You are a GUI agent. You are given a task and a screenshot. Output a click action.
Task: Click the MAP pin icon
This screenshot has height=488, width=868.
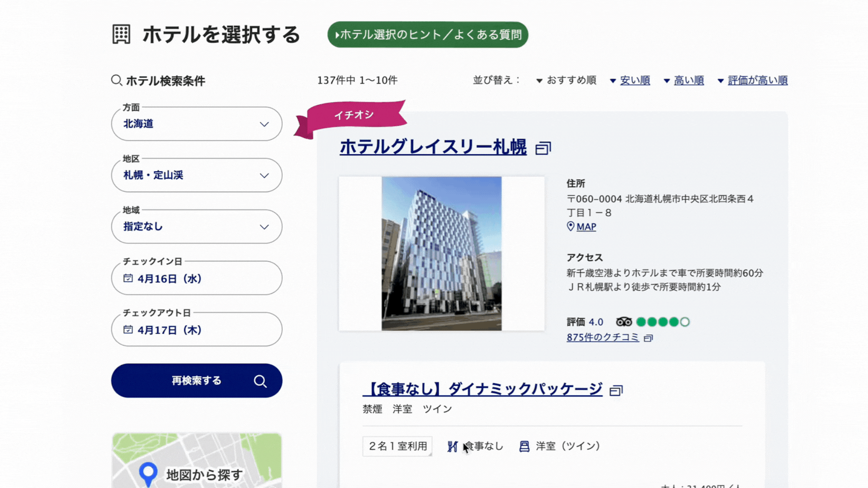[571, 226]
